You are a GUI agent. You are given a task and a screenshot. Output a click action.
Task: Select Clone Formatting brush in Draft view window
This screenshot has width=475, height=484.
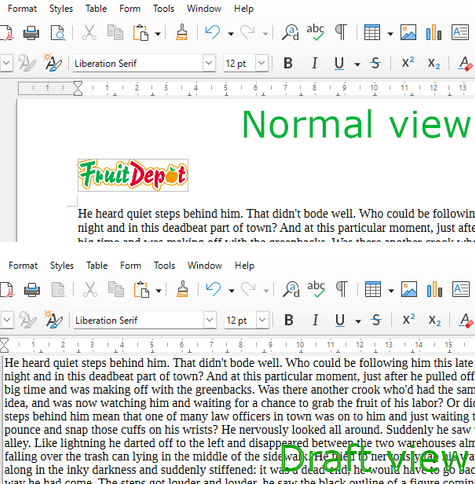click(x=182, y=289)
